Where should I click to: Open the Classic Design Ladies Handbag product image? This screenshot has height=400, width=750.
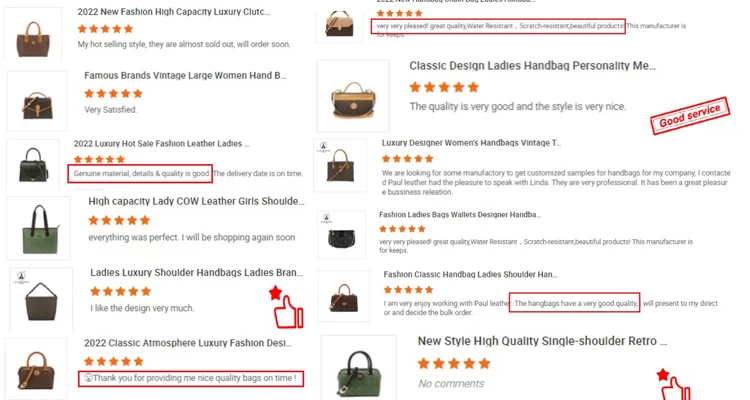pyautogui.click(x=353, y=96)
